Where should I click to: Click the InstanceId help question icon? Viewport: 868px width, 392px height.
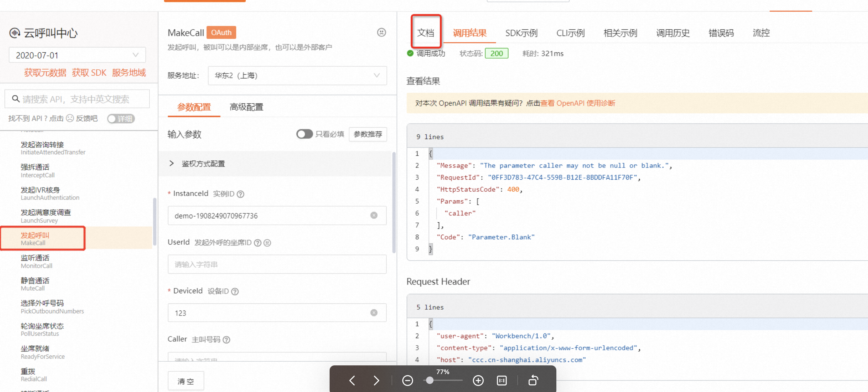pos(240,194)
